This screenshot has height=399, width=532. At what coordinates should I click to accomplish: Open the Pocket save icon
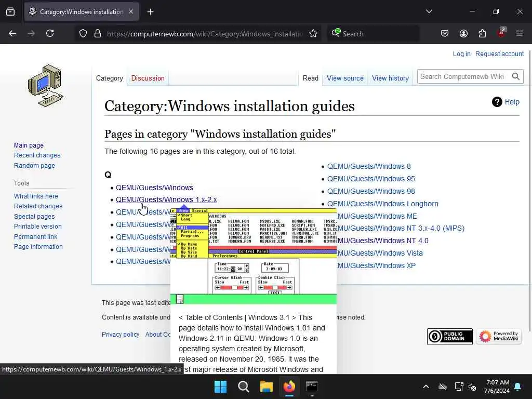445,33
